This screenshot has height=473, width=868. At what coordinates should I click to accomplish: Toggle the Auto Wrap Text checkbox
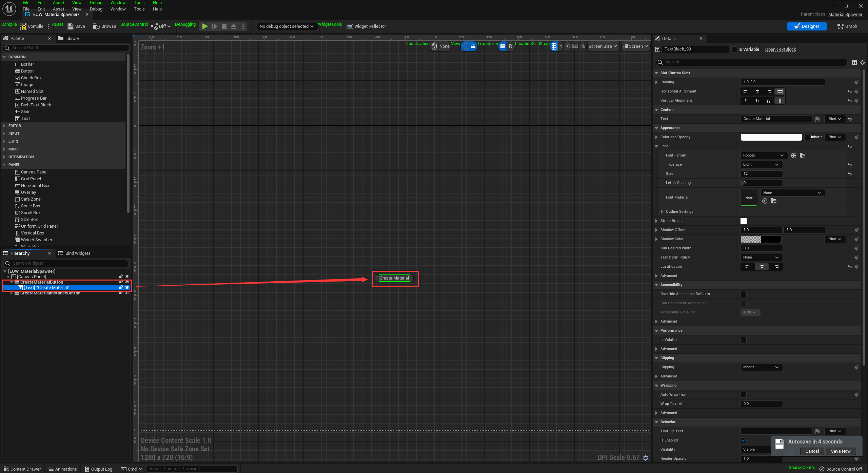(x=743, y=395)
